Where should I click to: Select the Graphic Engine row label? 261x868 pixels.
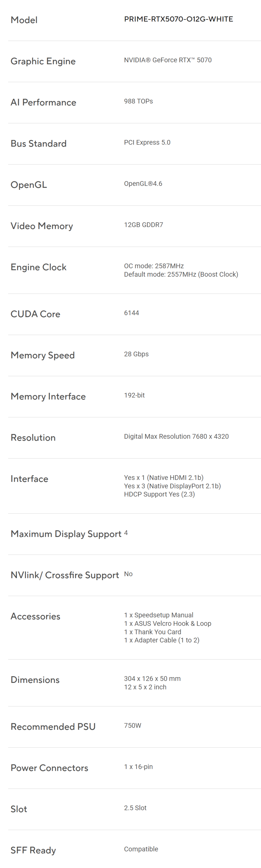click(x=43, y=61)
